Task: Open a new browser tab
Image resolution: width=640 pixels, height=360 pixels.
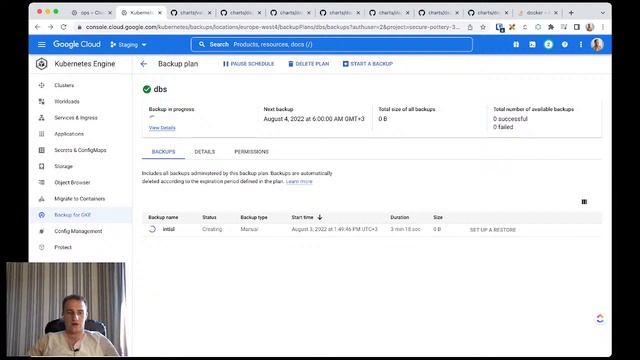Action: pos(571,13)
